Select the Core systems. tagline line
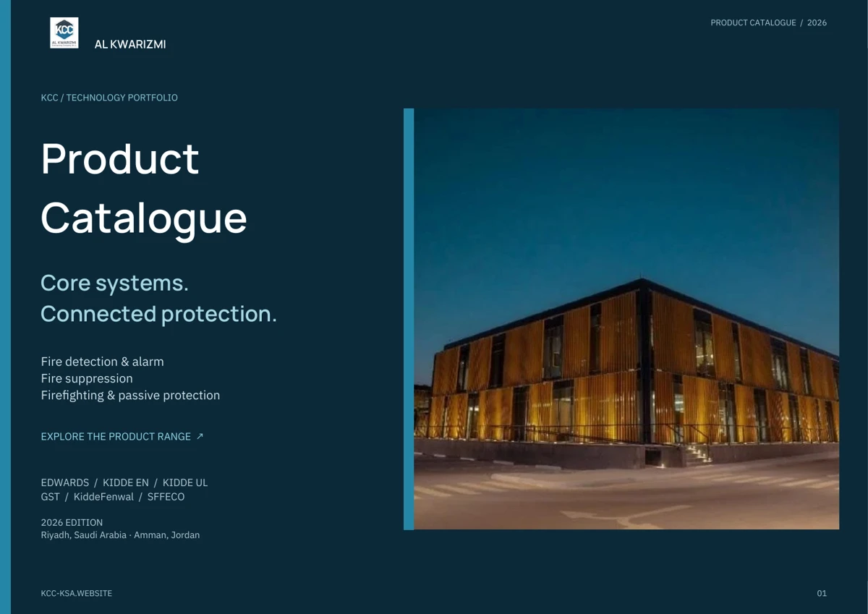 click(x=114, y=283)
